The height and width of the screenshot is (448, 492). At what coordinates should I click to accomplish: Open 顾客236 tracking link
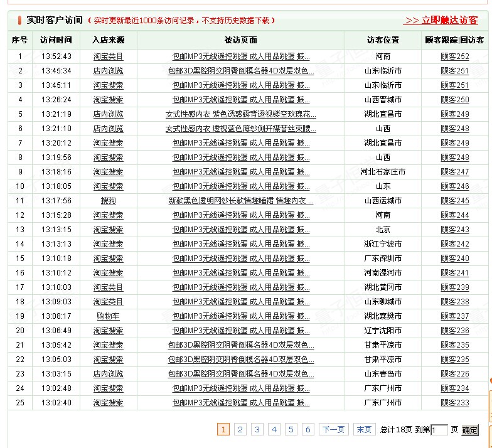click(455, 331)
